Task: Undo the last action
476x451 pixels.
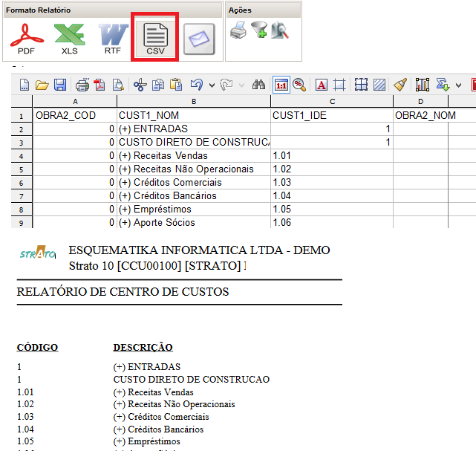Action: pos(197,85)
